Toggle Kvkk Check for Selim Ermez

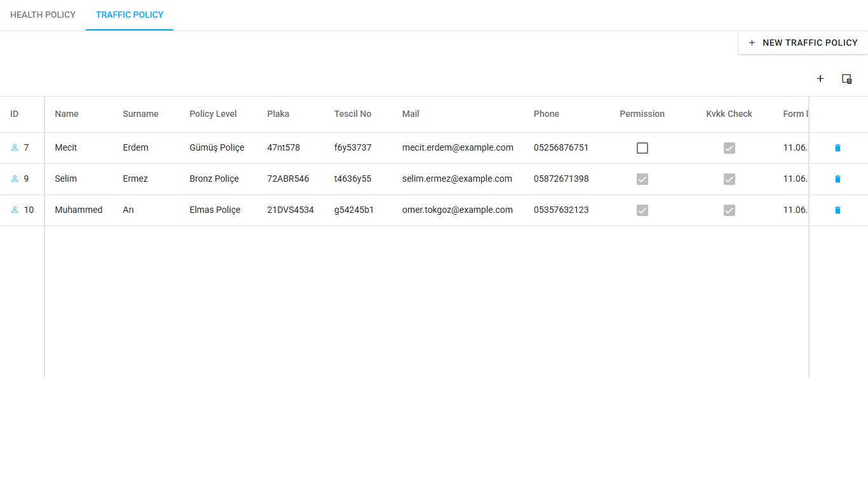(x=729, y=179)
